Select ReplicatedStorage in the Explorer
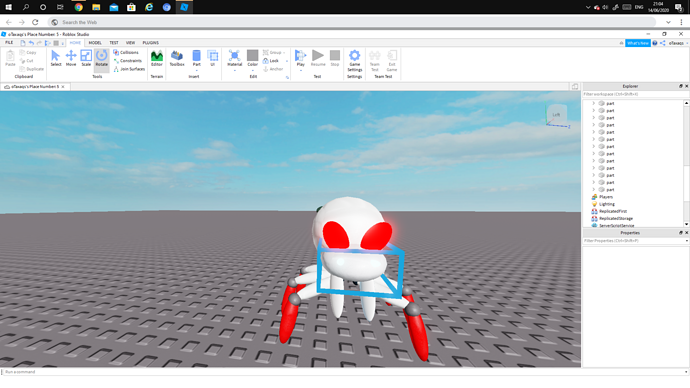Viewport: 690px width, 388px height. (616, 218)
